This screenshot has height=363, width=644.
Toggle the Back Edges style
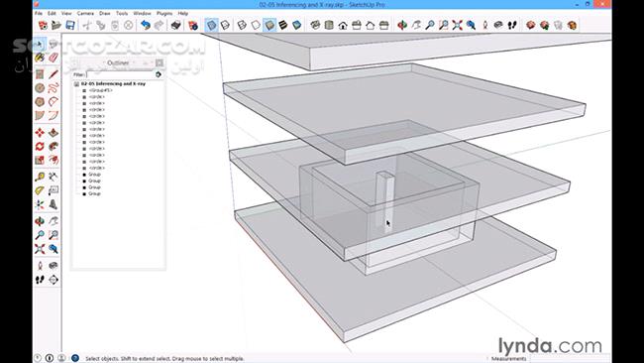point(226,25)
